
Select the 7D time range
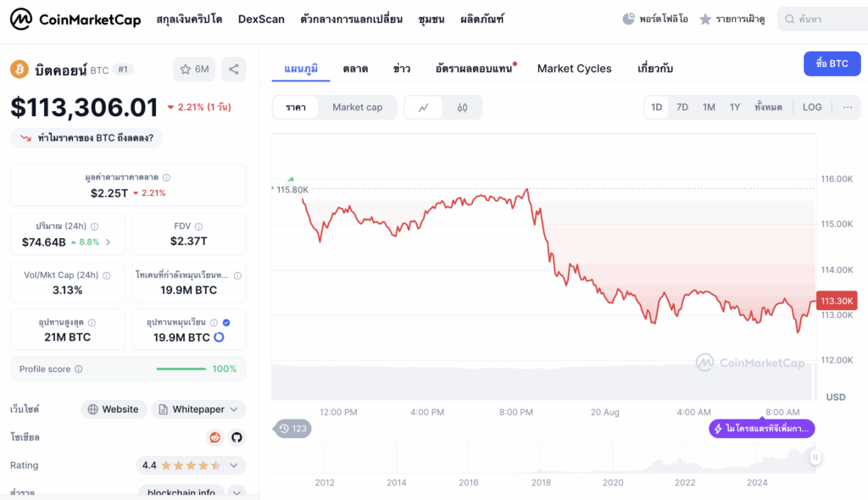tap(682, 108)
